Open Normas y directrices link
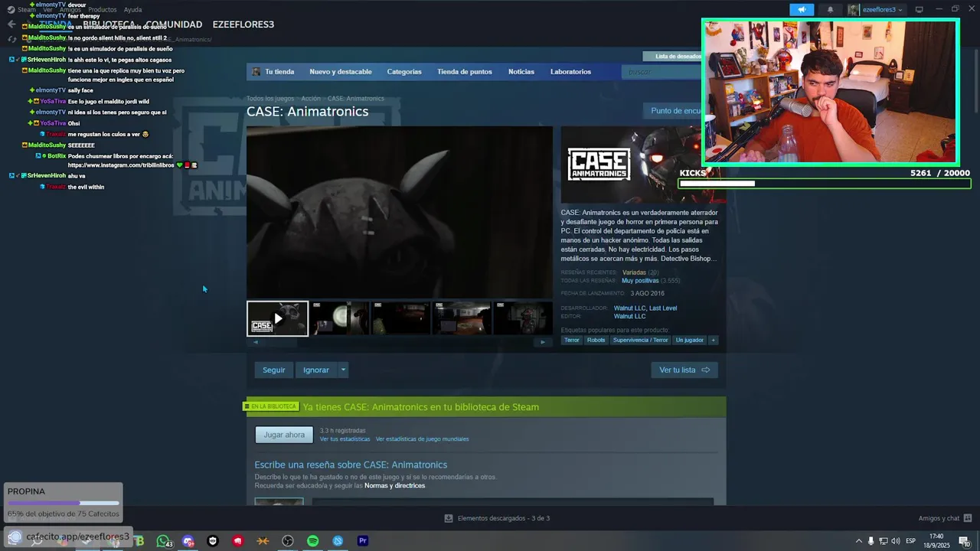This screenshot has height=551, width=980. [x=394, y=486]
